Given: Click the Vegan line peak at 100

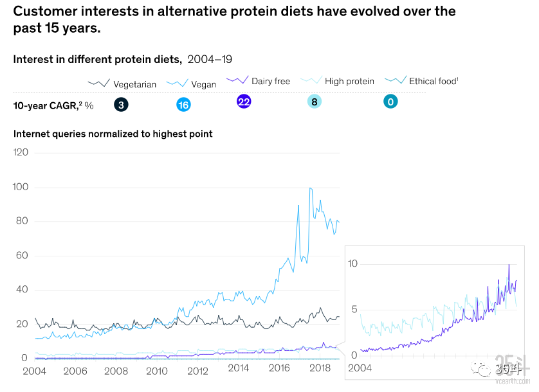Looking at the screenshot, I should coord(311,188).
